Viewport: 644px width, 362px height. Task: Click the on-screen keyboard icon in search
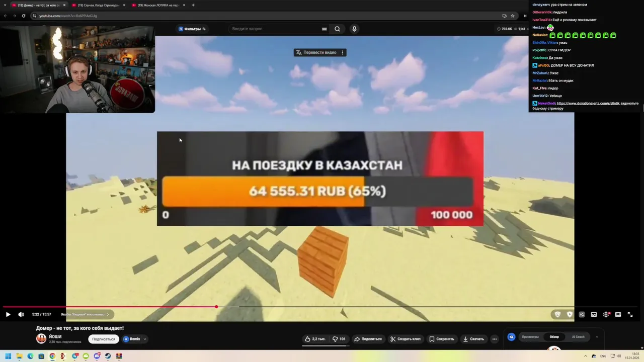[324, 29]
